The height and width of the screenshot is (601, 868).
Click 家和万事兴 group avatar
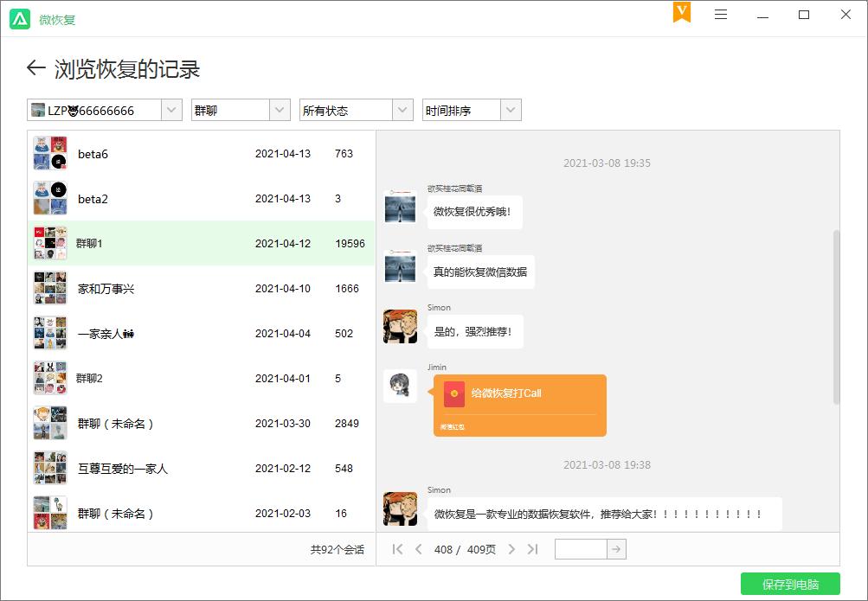(50, 287)
